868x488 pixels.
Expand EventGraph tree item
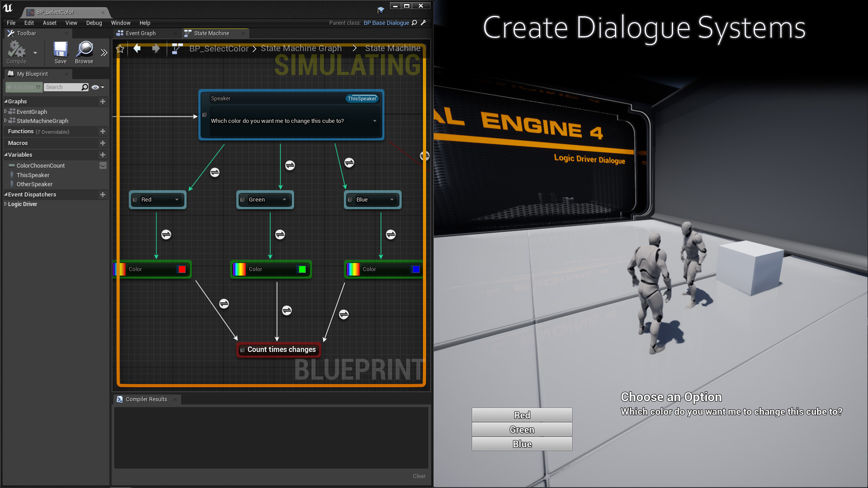(5, 112)
